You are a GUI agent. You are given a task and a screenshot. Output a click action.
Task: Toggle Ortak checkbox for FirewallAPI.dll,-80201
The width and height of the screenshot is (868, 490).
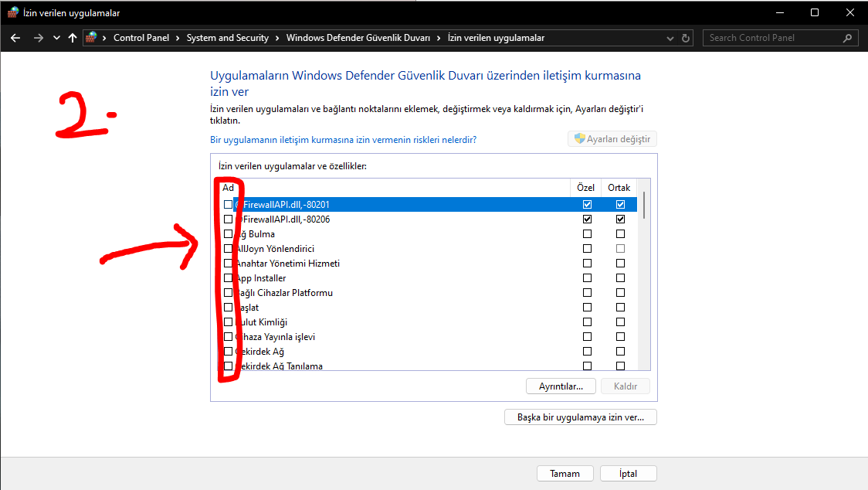click(621, 205)
